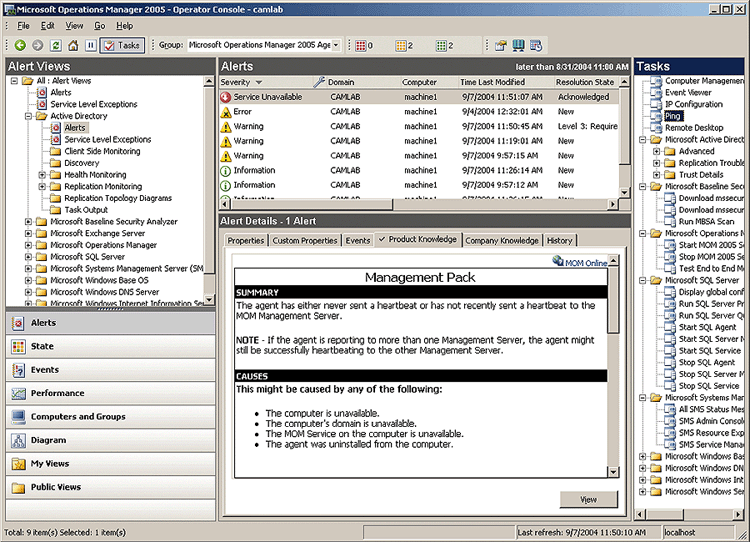Click the green Back arrow toolbar icon

click(20, 45)
